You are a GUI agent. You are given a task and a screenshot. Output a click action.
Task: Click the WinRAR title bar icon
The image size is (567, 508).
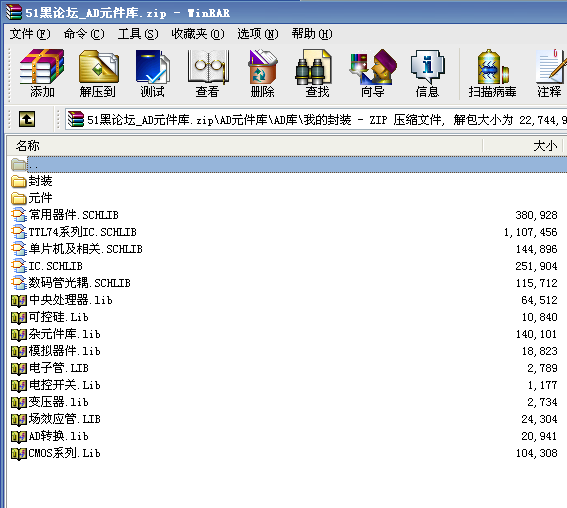(x=14, y=12)
